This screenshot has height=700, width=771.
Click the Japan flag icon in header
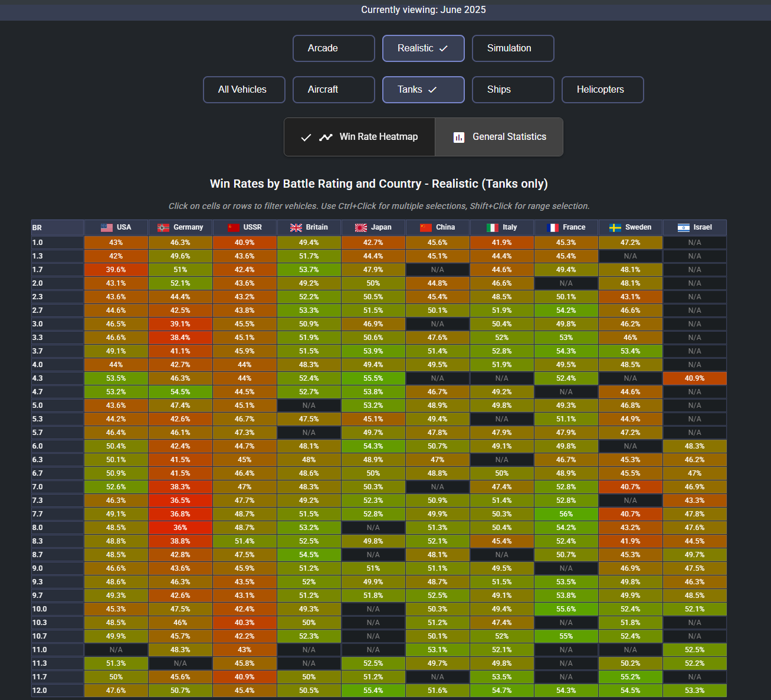click(361, 227)
